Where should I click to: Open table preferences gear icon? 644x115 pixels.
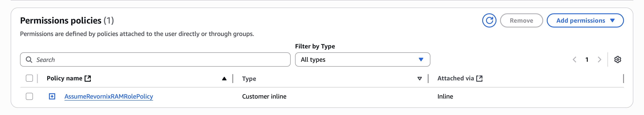point(618,60)
